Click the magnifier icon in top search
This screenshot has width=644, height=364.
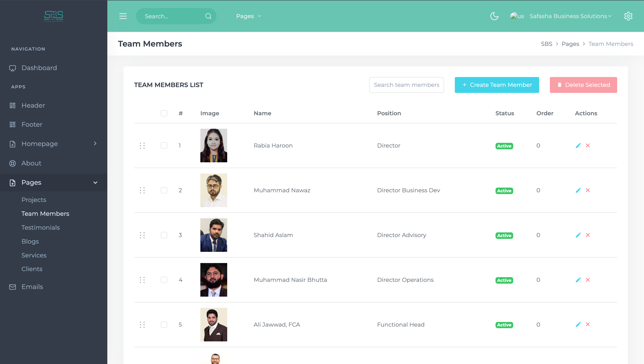pos(208,16)
